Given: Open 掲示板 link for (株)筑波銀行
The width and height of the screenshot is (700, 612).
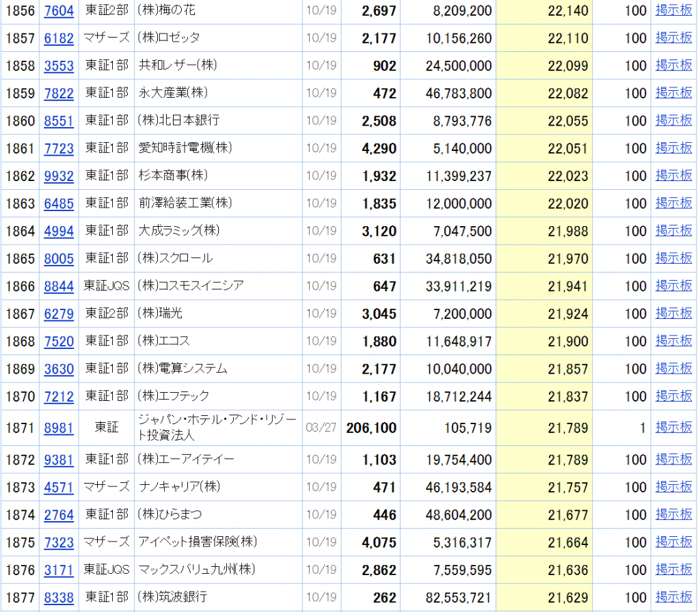Looking at the screenshot, I should pos(673,597).
